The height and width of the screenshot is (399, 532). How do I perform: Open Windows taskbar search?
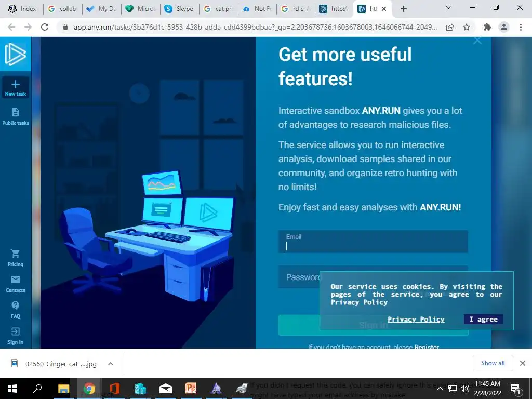point(37,388)
